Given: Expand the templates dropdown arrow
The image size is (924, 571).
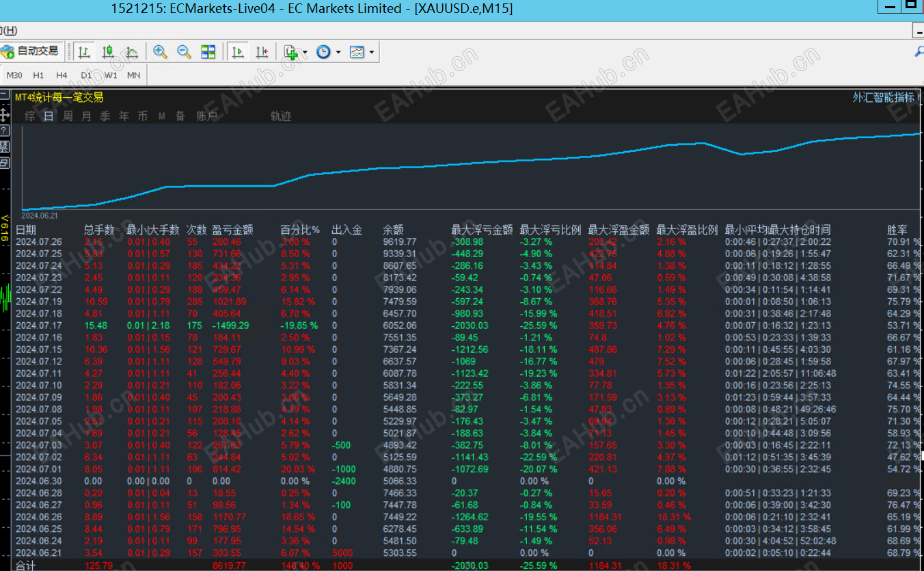Looking at the screenshot, I should (x=372, y=52).
